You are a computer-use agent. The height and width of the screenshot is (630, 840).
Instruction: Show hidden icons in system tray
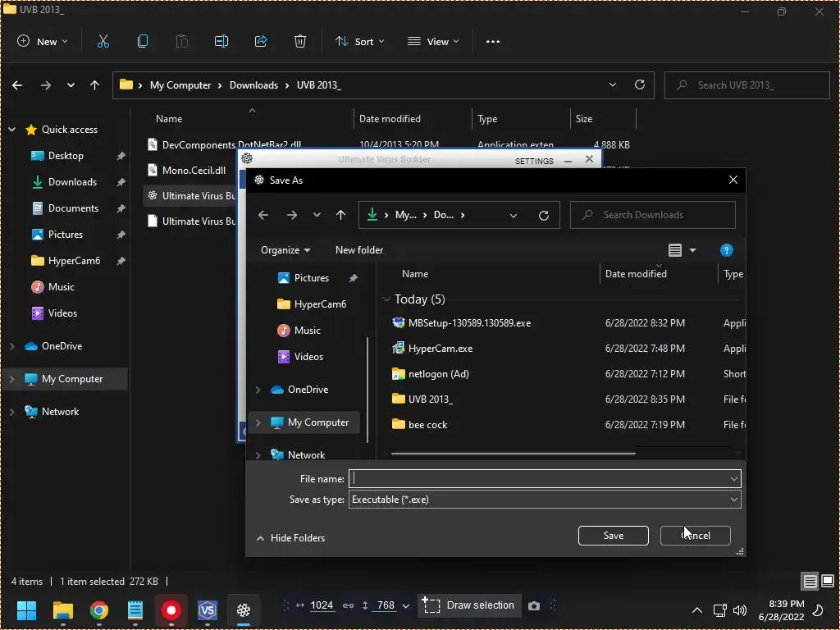(x=697, y=610)
